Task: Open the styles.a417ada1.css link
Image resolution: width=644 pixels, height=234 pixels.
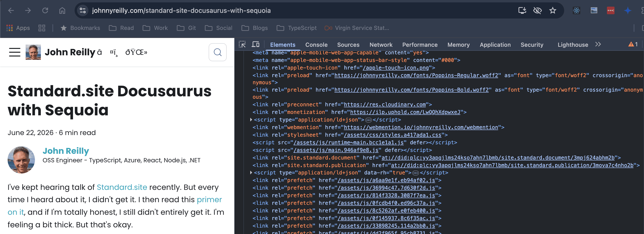Action: (393, 135)
